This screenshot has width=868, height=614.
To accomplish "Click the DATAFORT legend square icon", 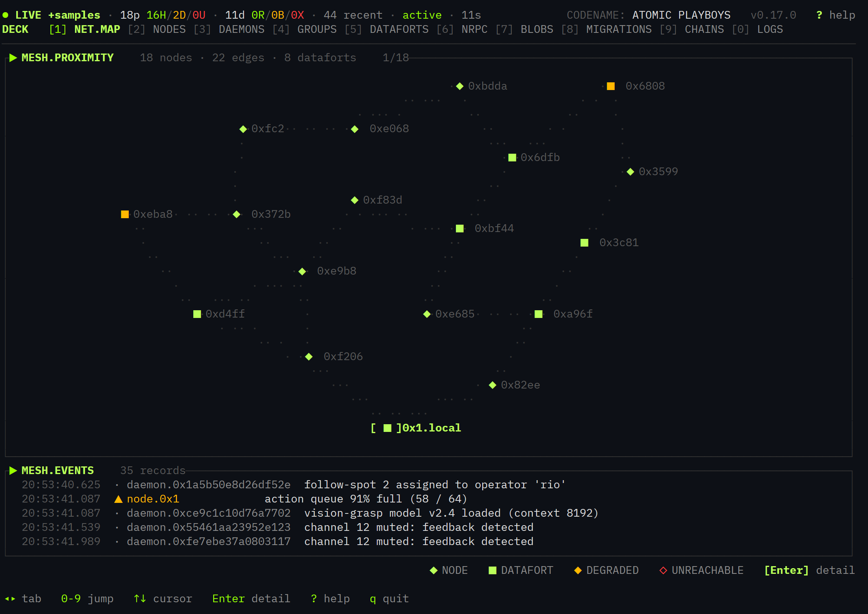I will click(x=492, y=570).
